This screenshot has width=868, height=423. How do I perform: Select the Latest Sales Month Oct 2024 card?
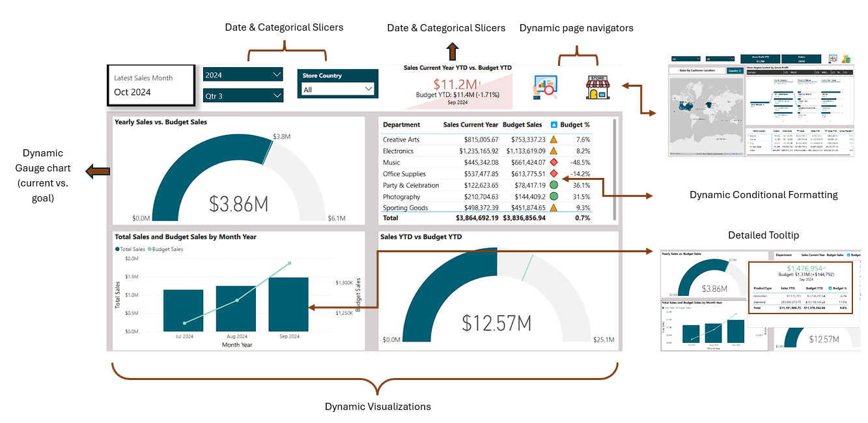[151, 85]
